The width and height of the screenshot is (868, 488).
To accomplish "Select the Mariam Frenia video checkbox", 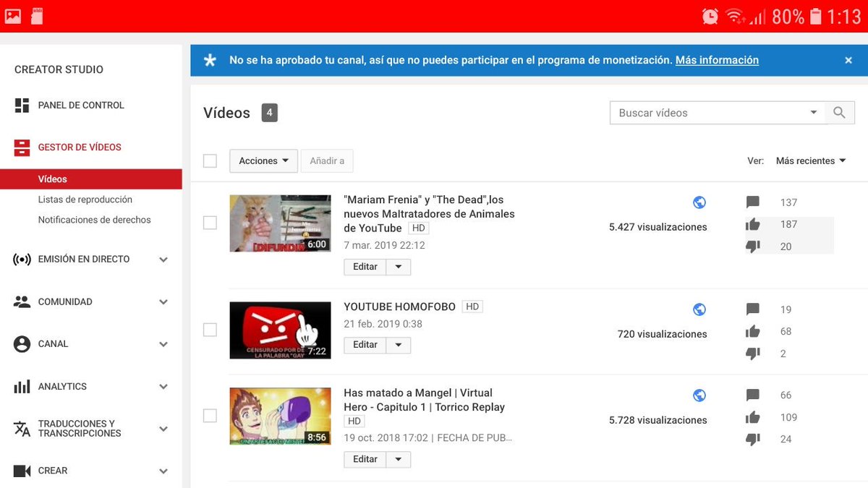I will [x=210, y=223].
